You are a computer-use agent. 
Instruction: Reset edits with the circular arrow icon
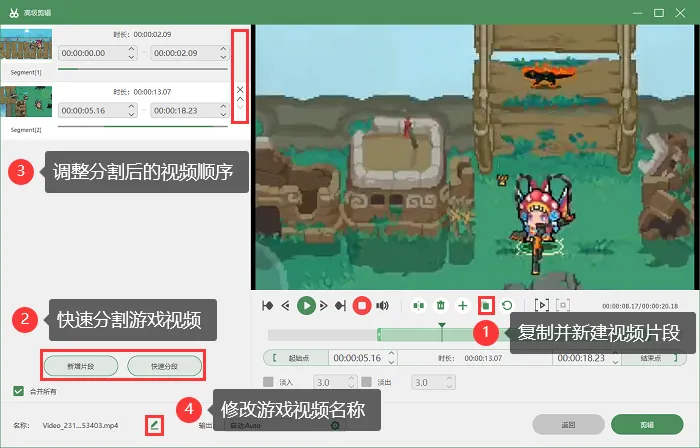pyautogui.click(x=507, y=306)
